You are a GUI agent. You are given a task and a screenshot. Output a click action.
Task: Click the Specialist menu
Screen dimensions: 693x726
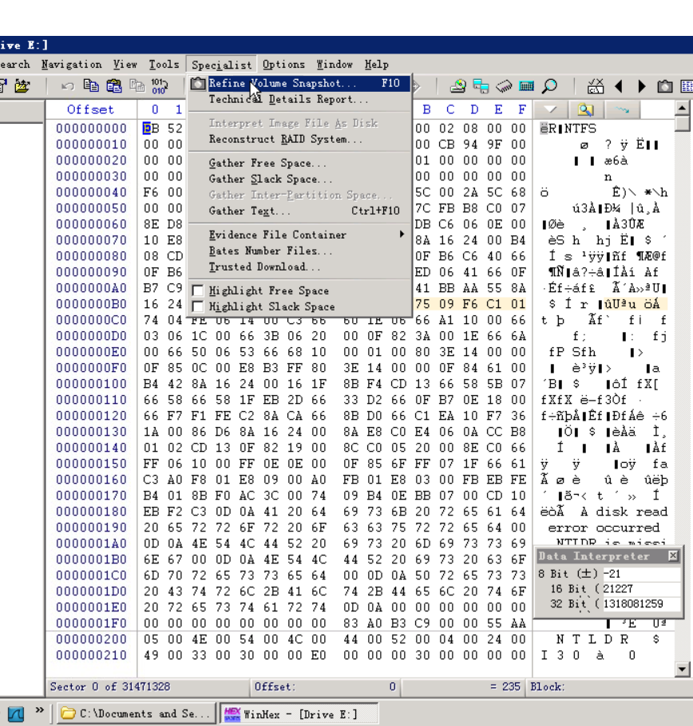pyautogui.click(x=221, y=65)
